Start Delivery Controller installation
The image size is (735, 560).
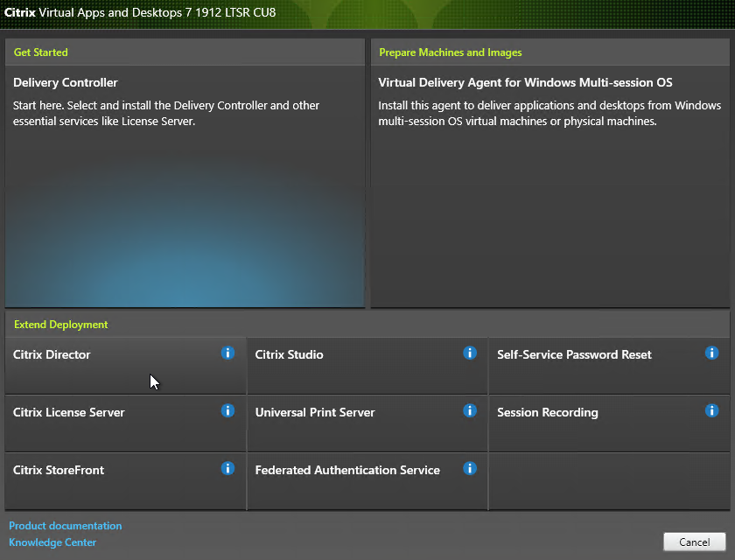[x=185, y=186]
